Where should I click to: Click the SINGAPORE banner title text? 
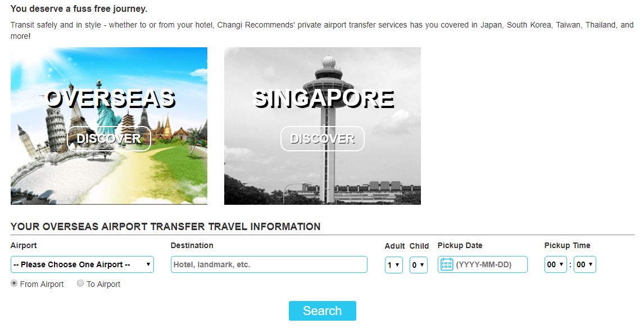click(324, 98)
